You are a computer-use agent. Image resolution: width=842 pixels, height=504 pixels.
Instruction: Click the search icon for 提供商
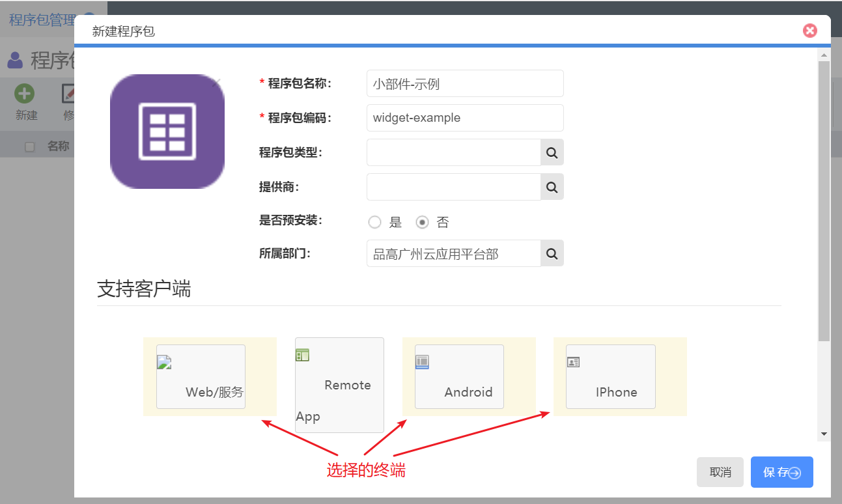click(x=552, y=187)
